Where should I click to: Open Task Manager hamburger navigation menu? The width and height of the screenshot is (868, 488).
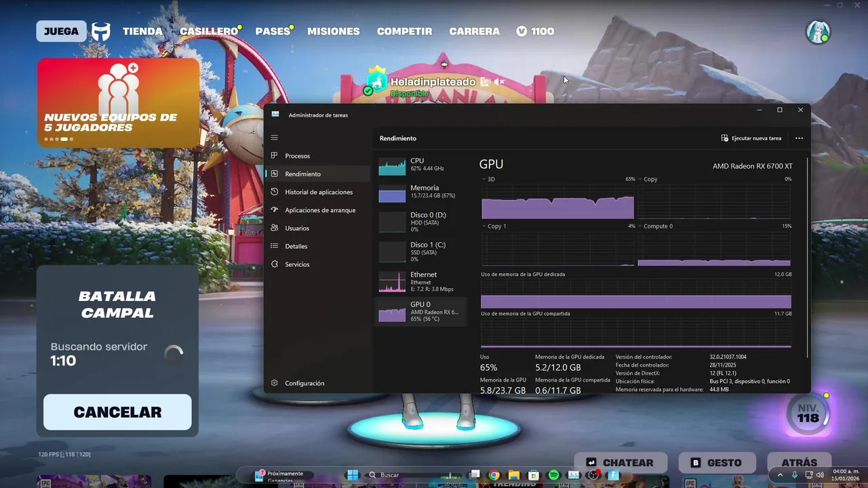(275, 138)
